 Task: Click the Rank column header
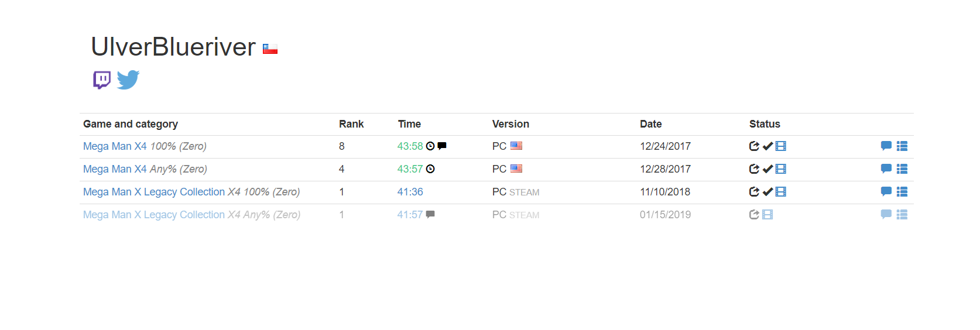pyautogui.click(x=351, y=124)
